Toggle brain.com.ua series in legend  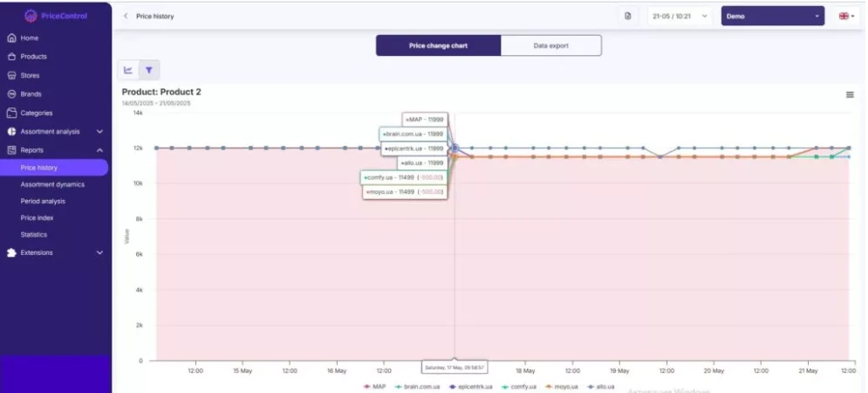tap(418, 386)
